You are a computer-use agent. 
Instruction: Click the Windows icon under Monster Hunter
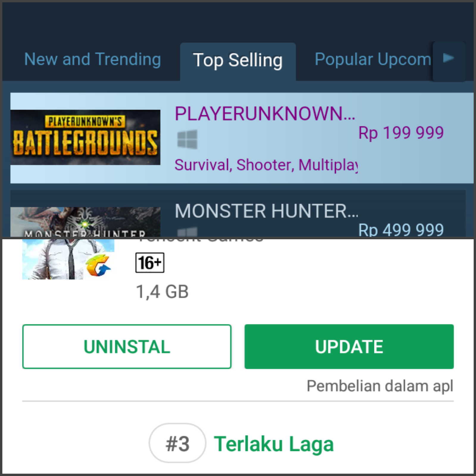(x=187, y=232)
